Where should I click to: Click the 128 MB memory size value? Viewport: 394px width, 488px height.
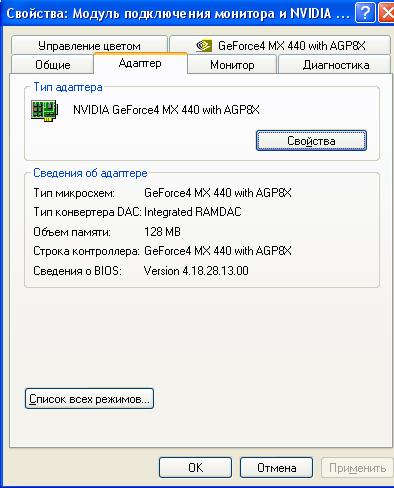162,232
